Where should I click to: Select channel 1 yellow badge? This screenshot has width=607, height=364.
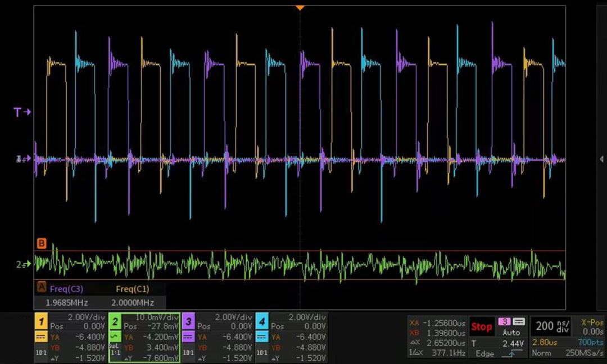click(x=41, y=322)
